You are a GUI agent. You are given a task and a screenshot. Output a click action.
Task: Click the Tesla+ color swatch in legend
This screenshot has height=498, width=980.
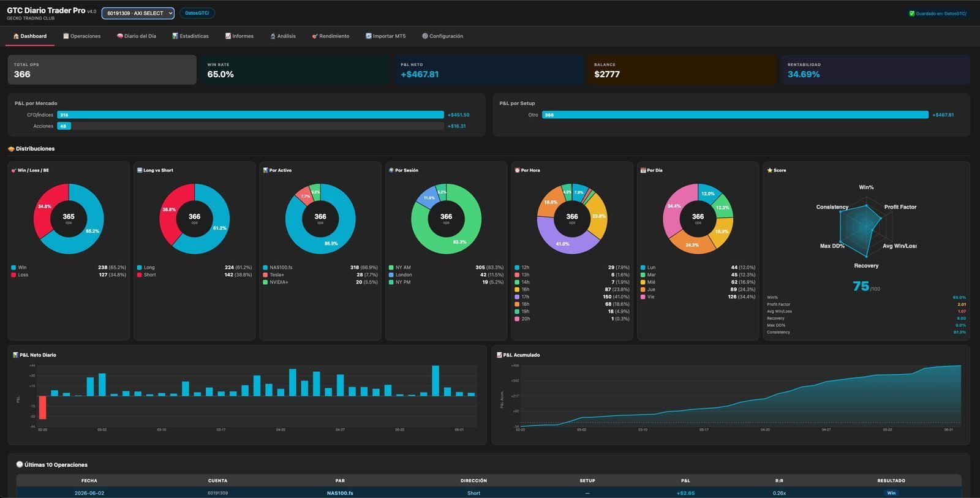coord(265,275)
